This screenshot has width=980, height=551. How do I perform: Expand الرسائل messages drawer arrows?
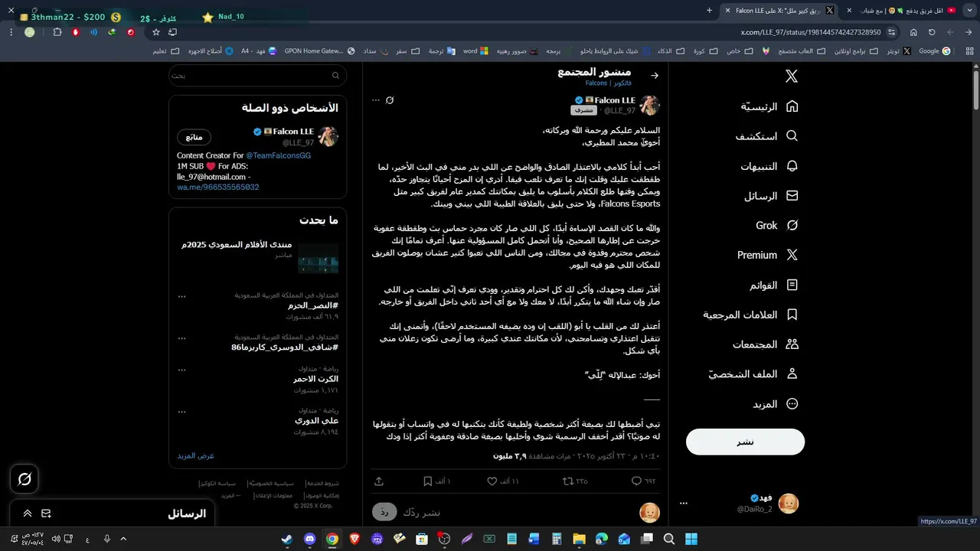28,514
